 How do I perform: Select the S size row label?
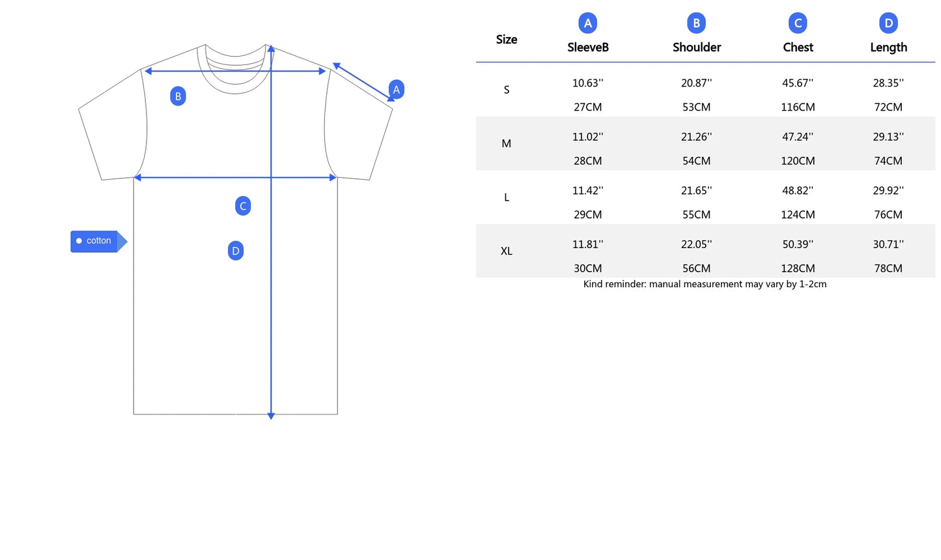pyautogui.click(x=507, y=90)
